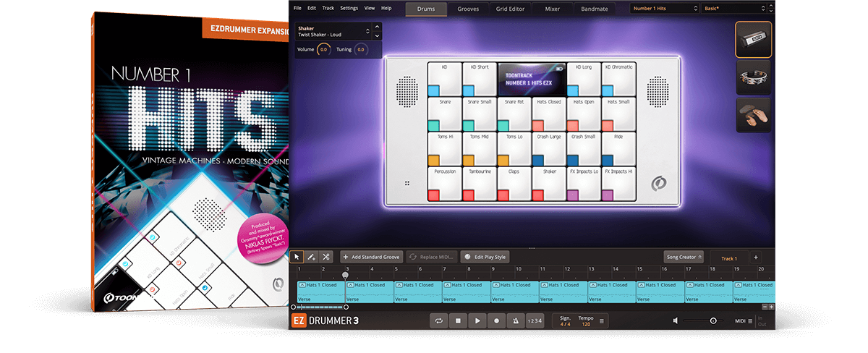
Task: Click the Snare drum pad
Action: [444, 114]
